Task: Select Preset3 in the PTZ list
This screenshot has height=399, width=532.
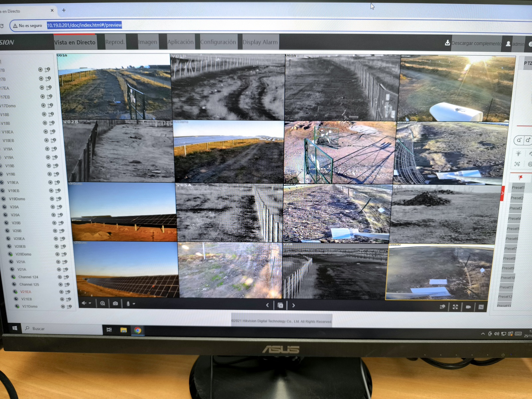Action: click(515, 208)
